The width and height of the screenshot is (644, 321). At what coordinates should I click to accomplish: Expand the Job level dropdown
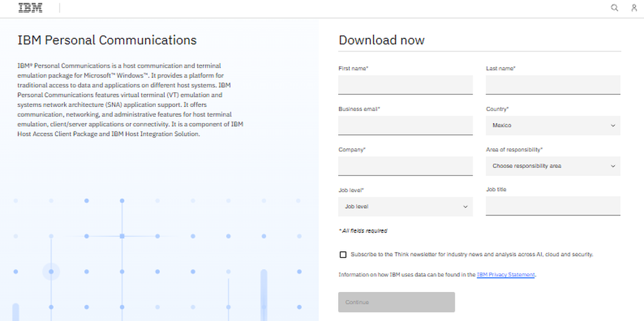(405, 207)
